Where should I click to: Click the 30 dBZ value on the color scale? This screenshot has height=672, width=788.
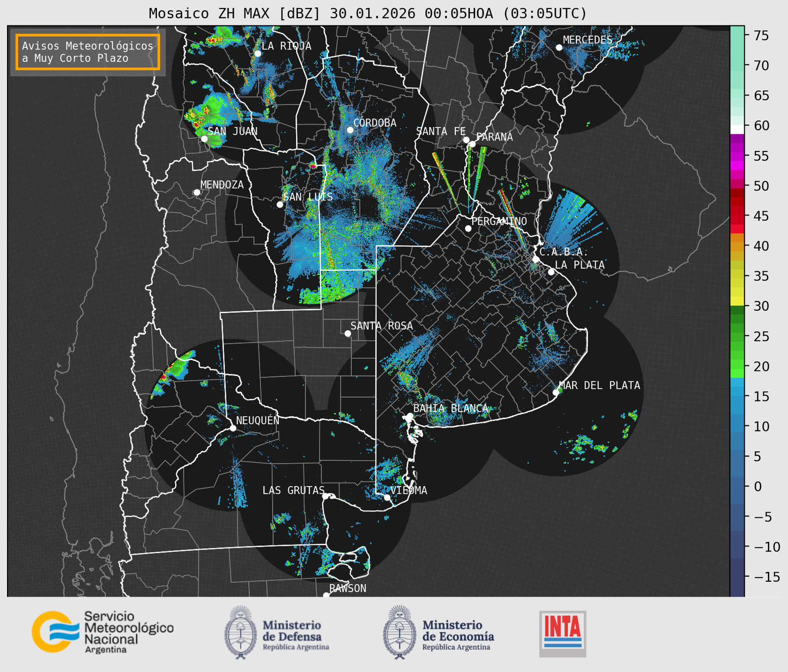pyautogui.click(x=761, y=306)
